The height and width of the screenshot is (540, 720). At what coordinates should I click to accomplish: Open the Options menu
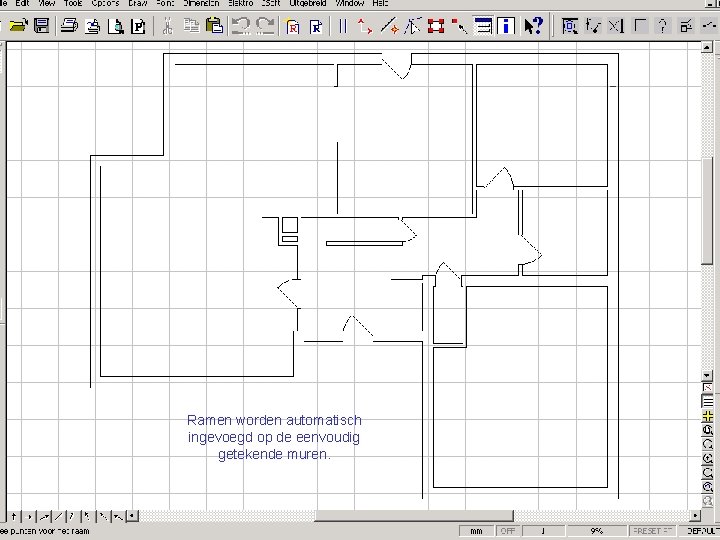pos(105,3)
